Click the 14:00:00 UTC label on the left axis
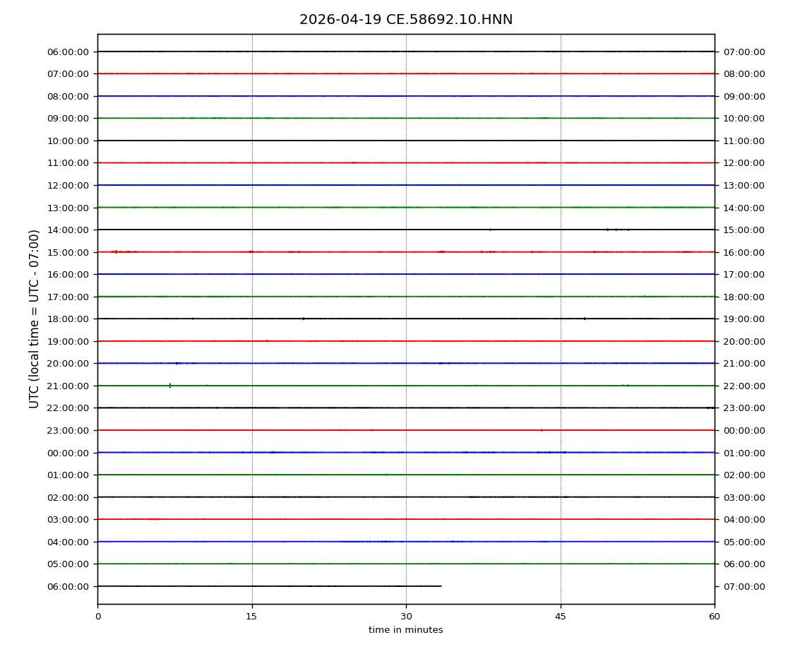 [69, 230]
